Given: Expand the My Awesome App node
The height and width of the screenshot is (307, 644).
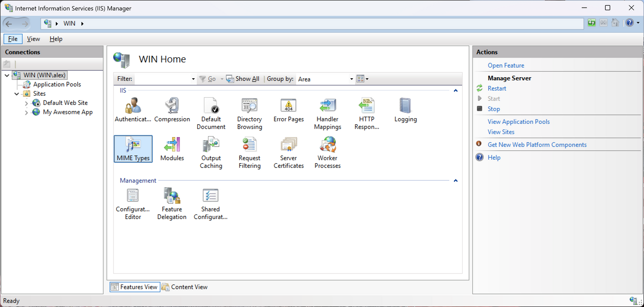Looking at the screenshot, I should coord(27,112).
